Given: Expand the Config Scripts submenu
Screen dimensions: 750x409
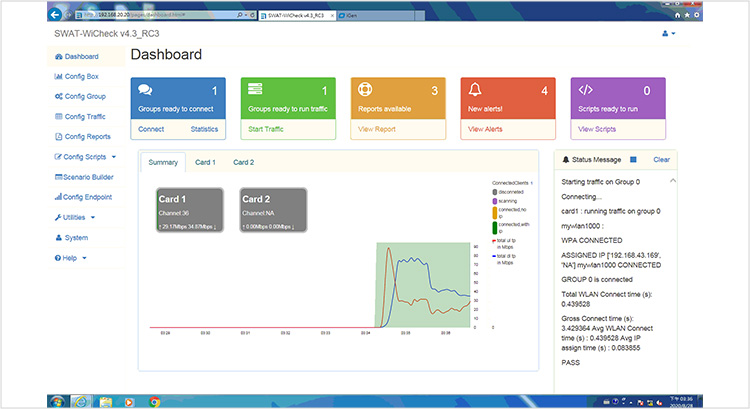Looking at the screenshot, I should pos(85,157).
